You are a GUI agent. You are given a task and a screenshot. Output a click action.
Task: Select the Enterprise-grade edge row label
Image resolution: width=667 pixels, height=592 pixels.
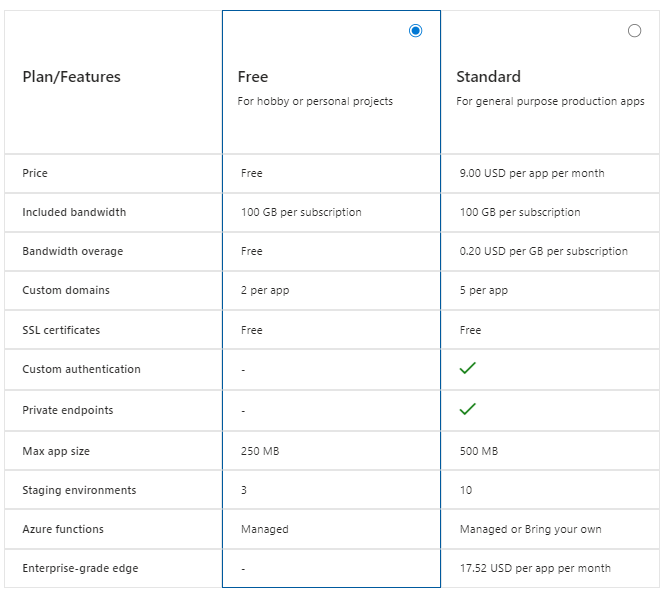coord(80,568)
